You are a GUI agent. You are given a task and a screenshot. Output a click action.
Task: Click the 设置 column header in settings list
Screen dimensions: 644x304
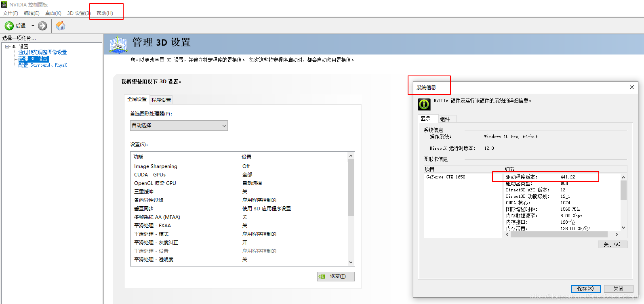pos(293,157)
